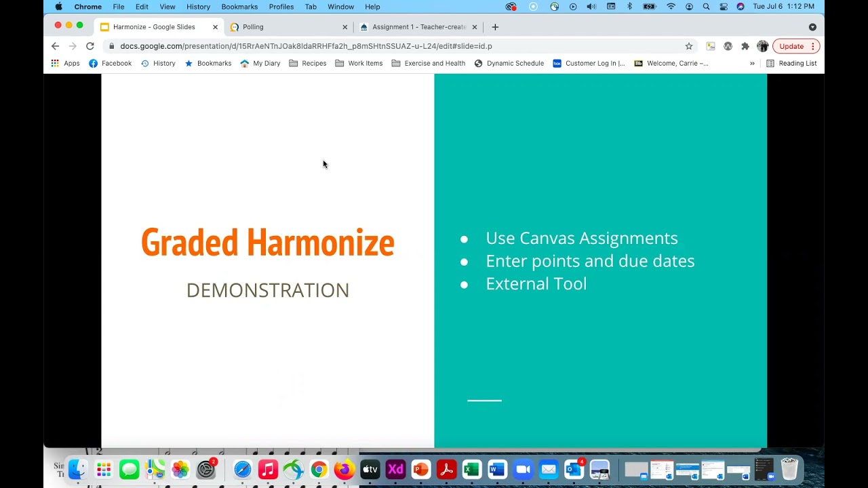
Task: Open the battery status menu
Action: [649, 7]
